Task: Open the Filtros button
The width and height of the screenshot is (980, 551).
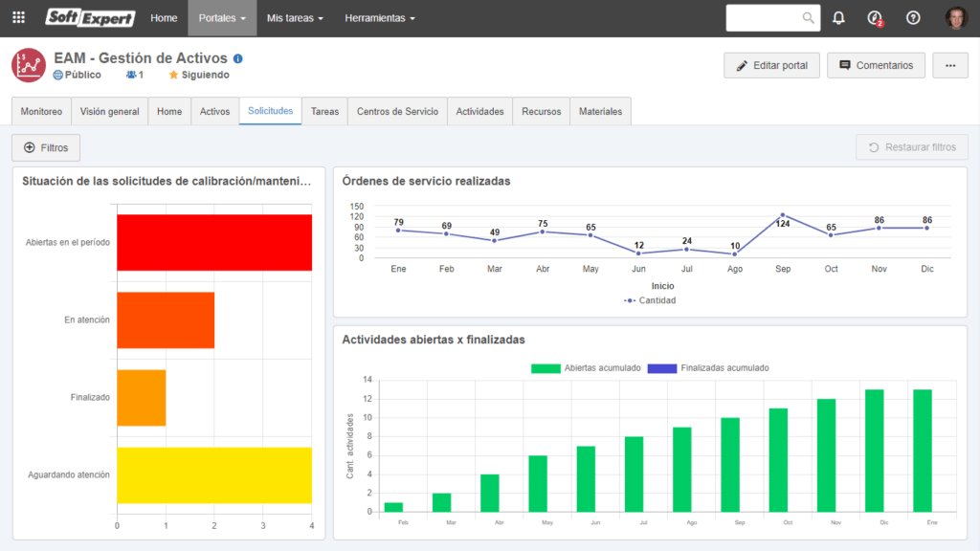Action: [x=46, y=148]
